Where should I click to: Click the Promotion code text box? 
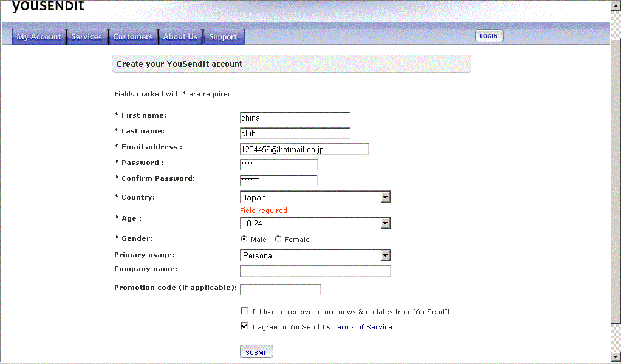280,290
